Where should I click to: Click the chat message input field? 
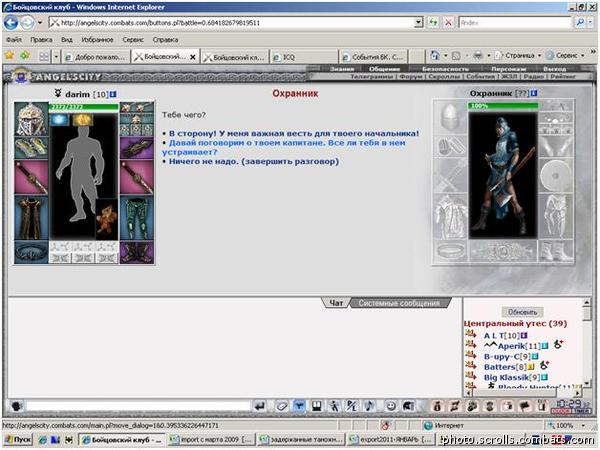[x=138, y=406]
